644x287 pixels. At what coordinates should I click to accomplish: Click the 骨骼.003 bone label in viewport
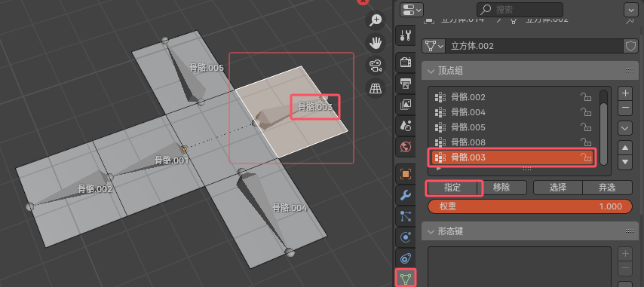click(x=315, y=107)
